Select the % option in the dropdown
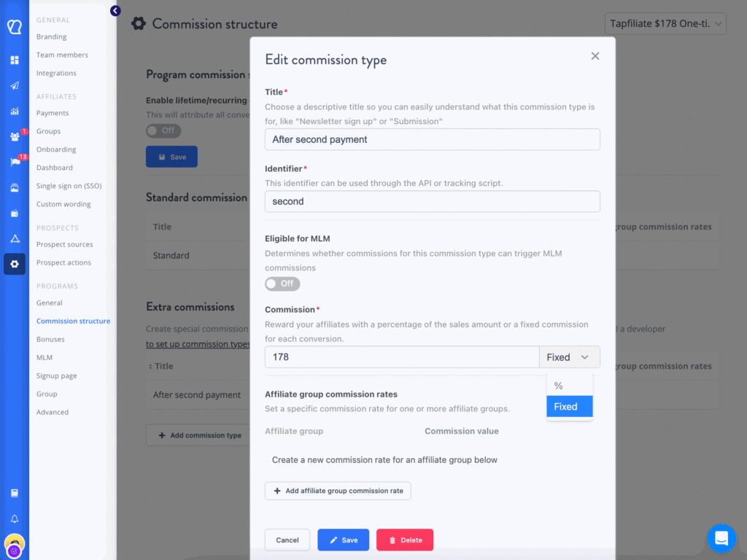Screen dimensions: 747x560 (x=558, y=385)
